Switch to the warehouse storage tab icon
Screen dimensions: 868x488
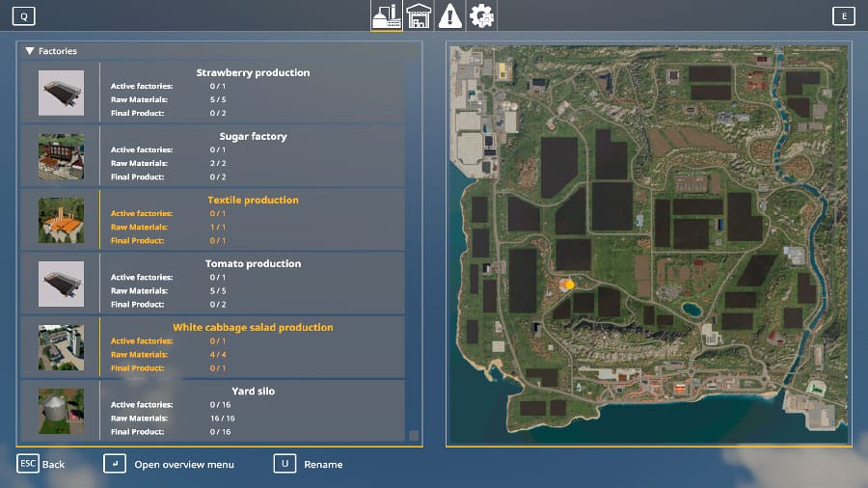pos(419,15)
